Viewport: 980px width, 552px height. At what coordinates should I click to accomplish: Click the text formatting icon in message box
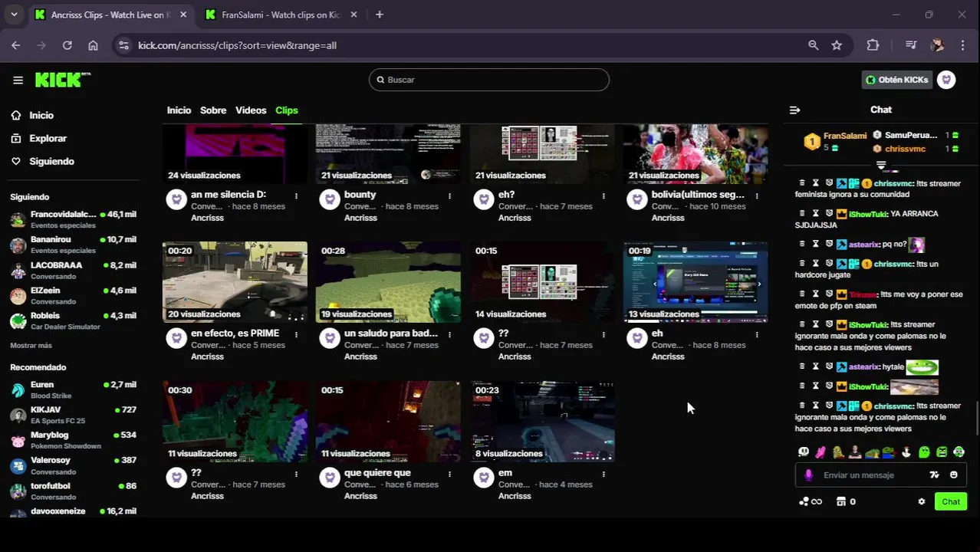[934, 475]
